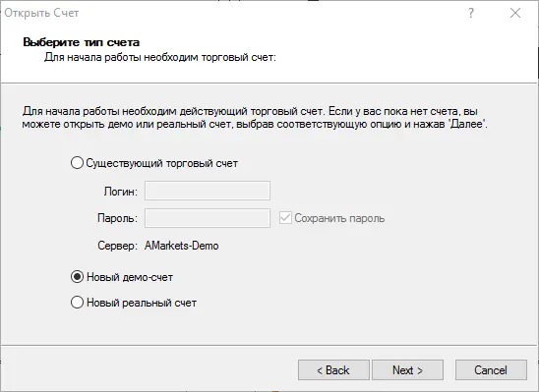Viewport: 539px width, 392px height.
Task: Toggle the save password checkbox
Action: tap(285, 218)
